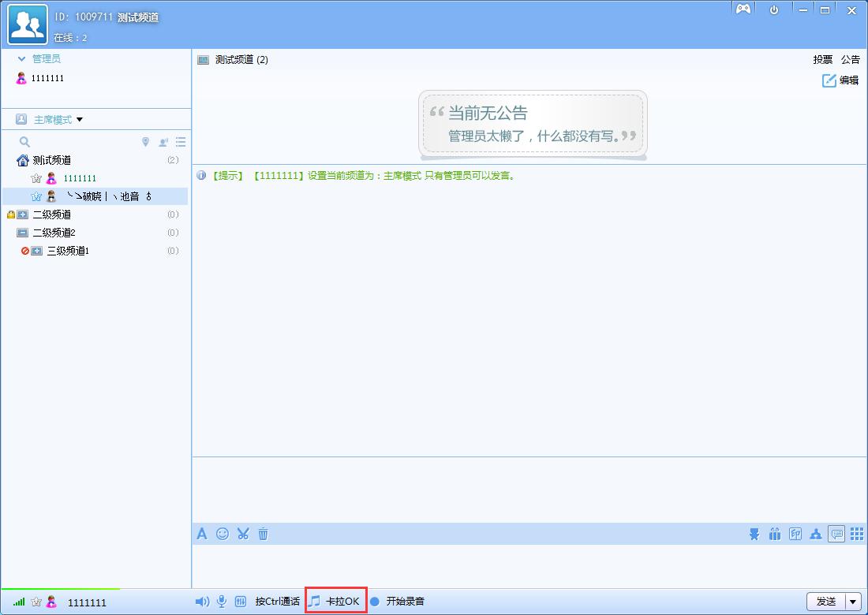Select the 测试频道 root channel
The width and height of the screenshot is (868, 615).
[51, 160]
